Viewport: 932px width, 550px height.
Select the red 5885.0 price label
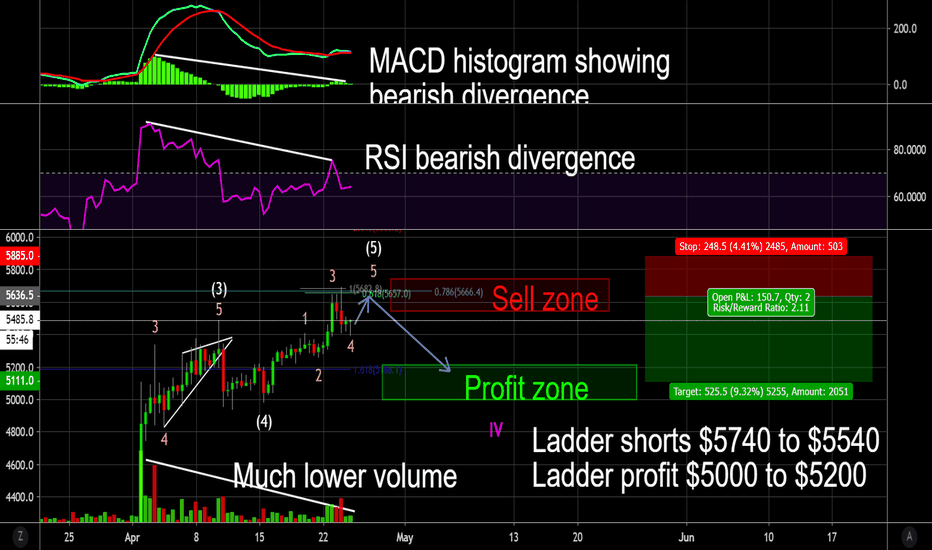tap(20, 256)
